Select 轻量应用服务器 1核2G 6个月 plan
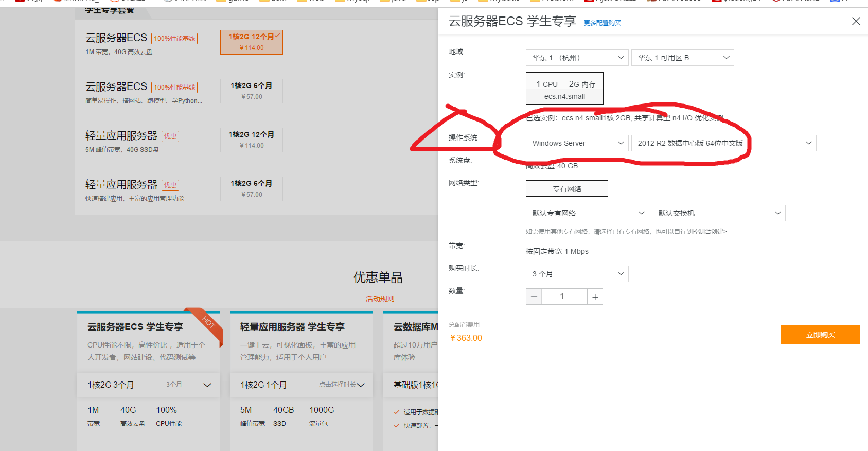This screenshot has height=451, width=868. [x=252, y=189]
